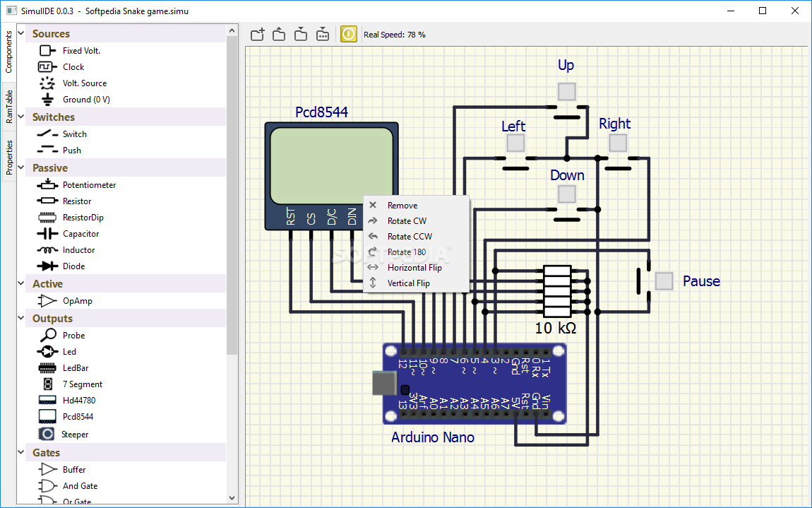Choose Horizontal Flip from the context menu
812x508 pixels.
(417, 268)
